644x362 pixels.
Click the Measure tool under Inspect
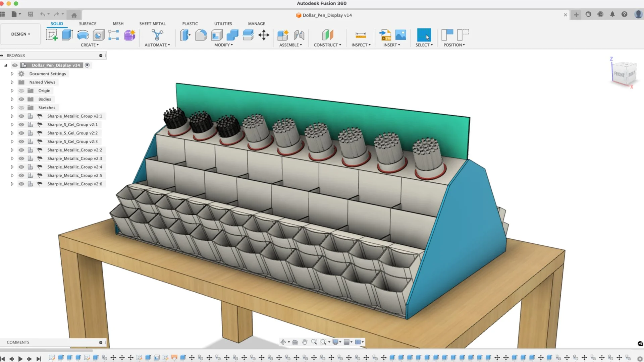coord(361,35)
